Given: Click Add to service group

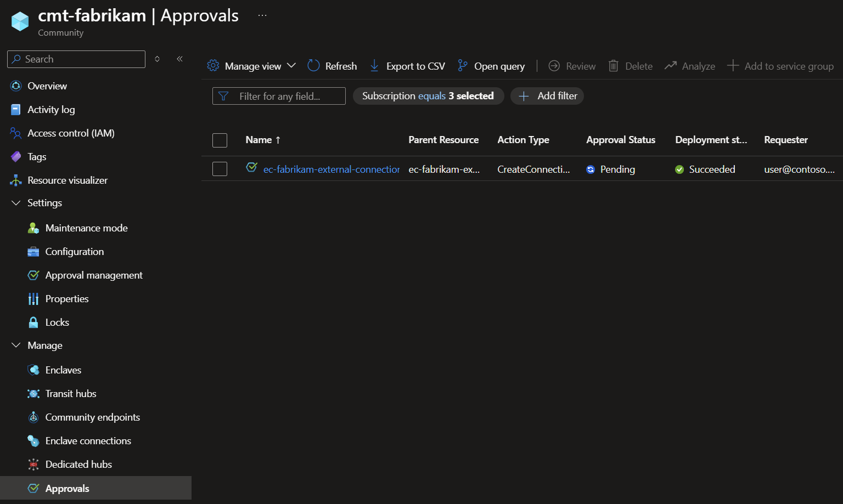Looking at the screenshot, I should point(780,66).
